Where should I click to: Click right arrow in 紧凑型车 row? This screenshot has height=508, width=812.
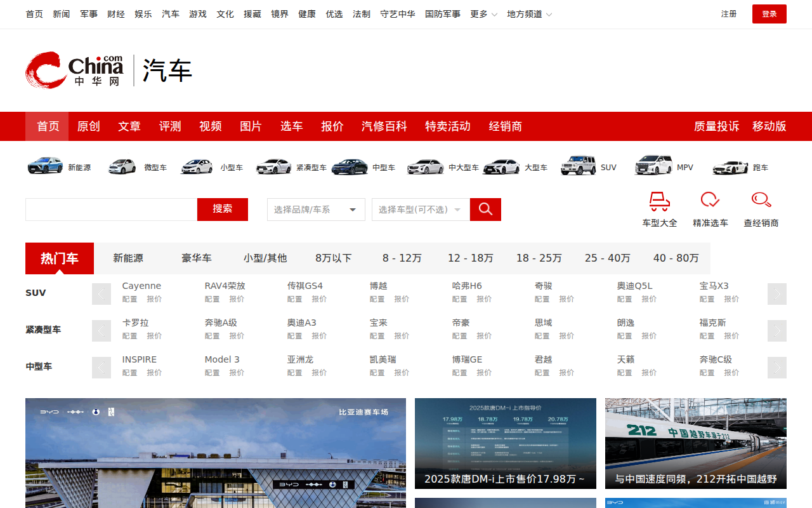coord(777,331)
